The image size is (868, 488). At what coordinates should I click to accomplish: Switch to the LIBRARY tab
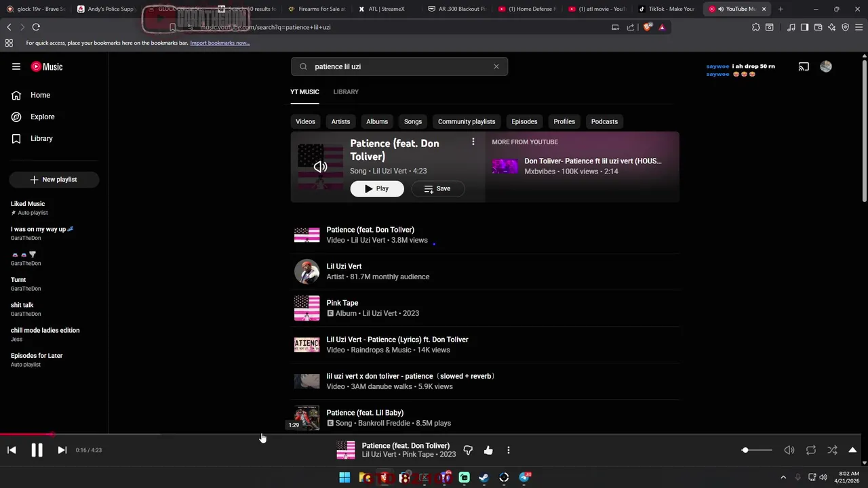tap(346, 91)
